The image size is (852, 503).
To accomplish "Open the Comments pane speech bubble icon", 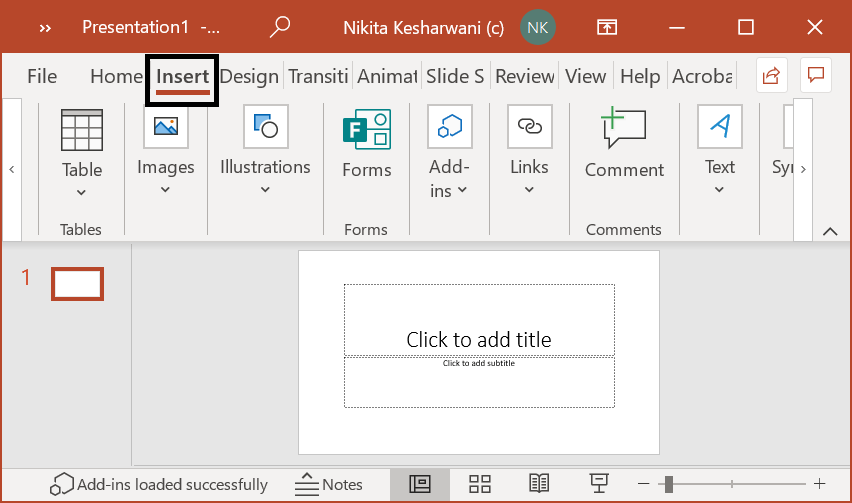I will 816,76.
